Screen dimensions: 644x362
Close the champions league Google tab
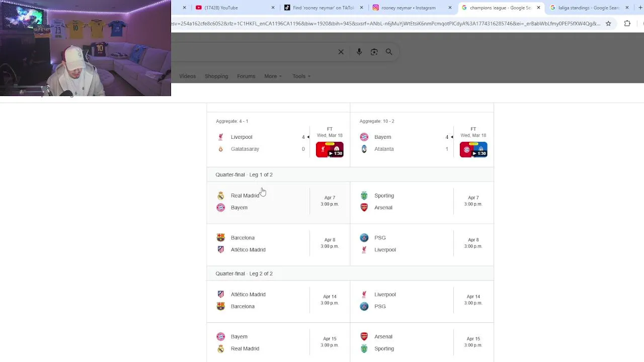(x=538, y=8)
